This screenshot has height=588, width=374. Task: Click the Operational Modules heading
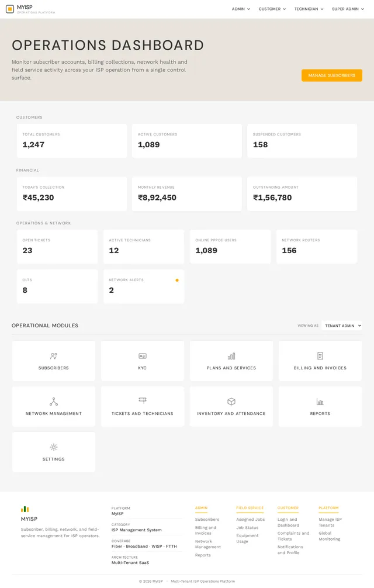[45, 326]
